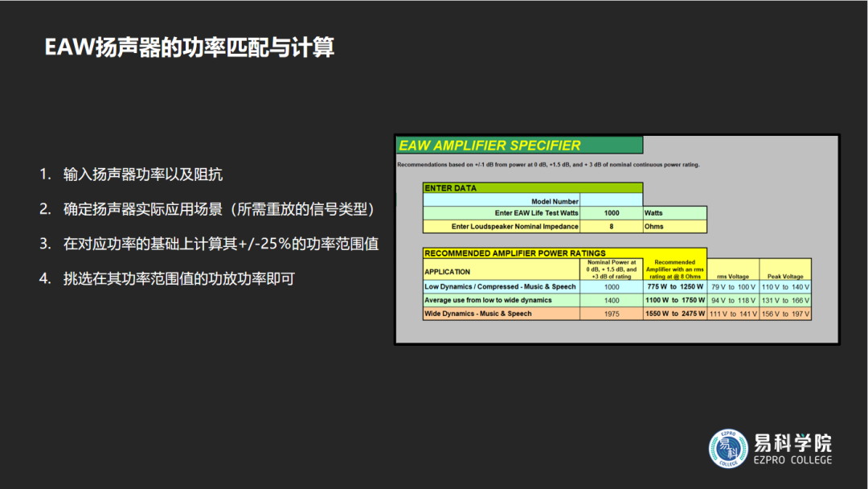Click the Recommended Amplifier rms rating column header
868x489 pixels.
point(675,269)
